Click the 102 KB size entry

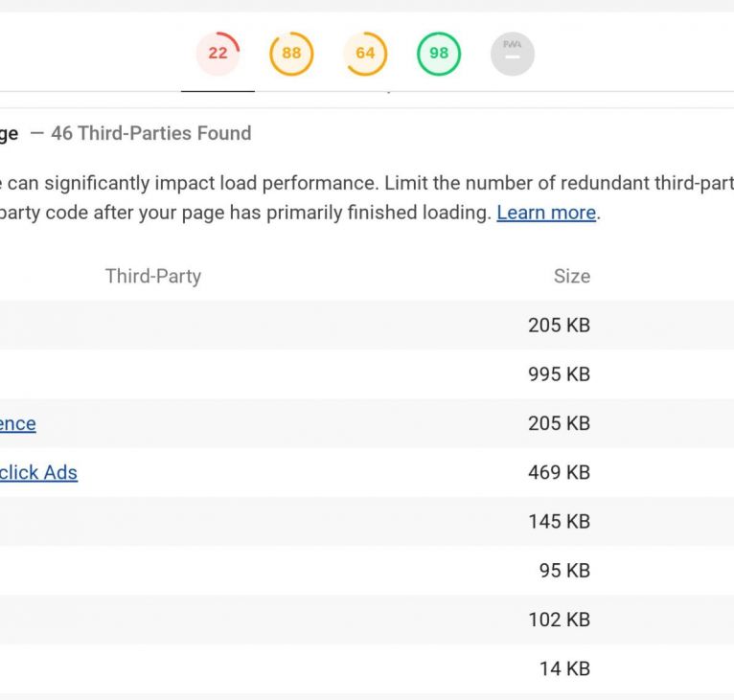click(x=559, y=620)
